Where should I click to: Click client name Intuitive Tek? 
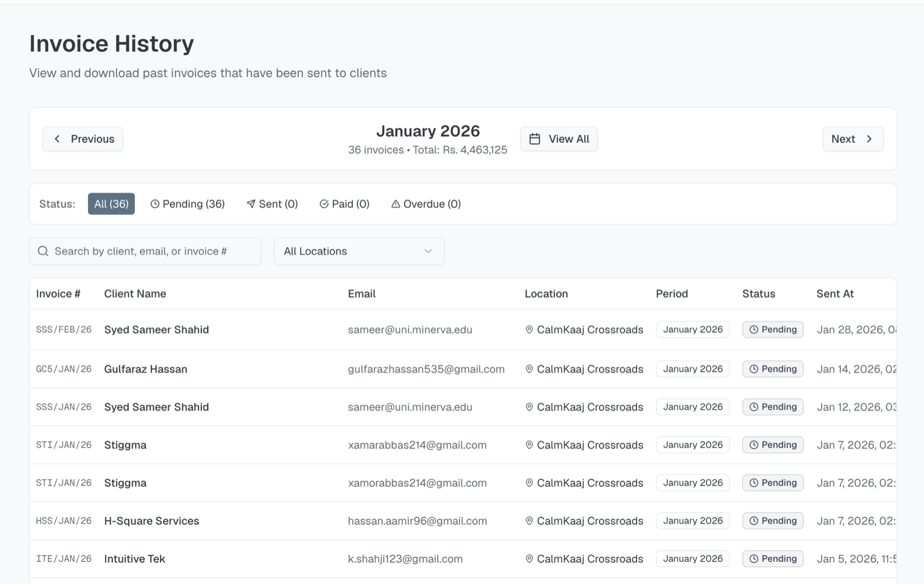coord(134,559)
